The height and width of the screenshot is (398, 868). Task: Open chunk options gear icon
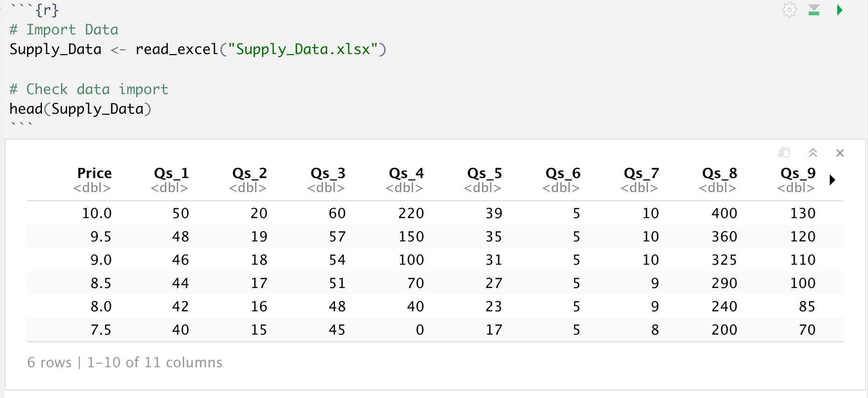789,10
